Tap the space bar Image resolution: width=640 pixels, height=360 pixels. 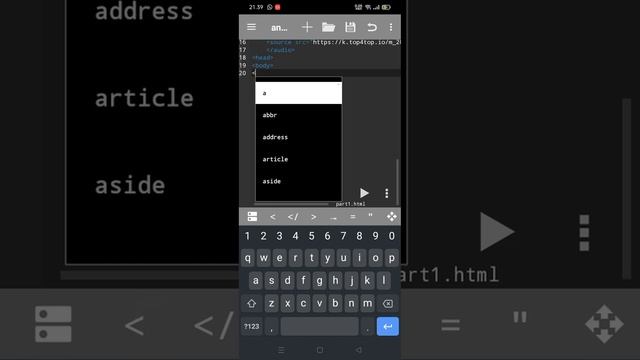[x=319, y=326]
